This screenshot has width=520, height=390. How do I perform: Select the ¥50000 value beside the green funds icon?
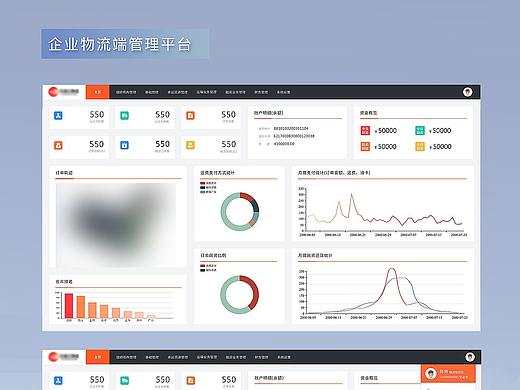click(x=440, y=131)
